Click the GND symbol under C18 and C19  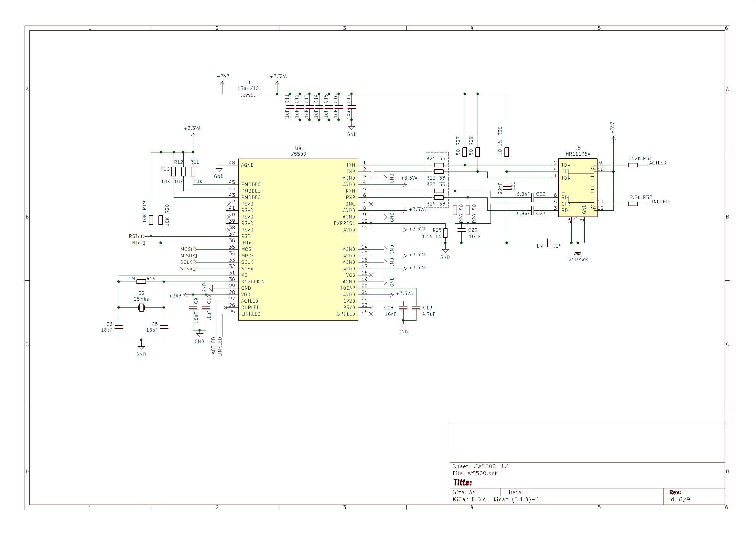tap(403, 325)
